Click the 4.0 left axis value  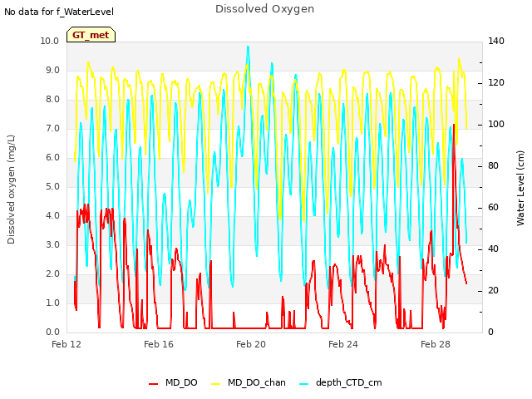tap(52, 216)
